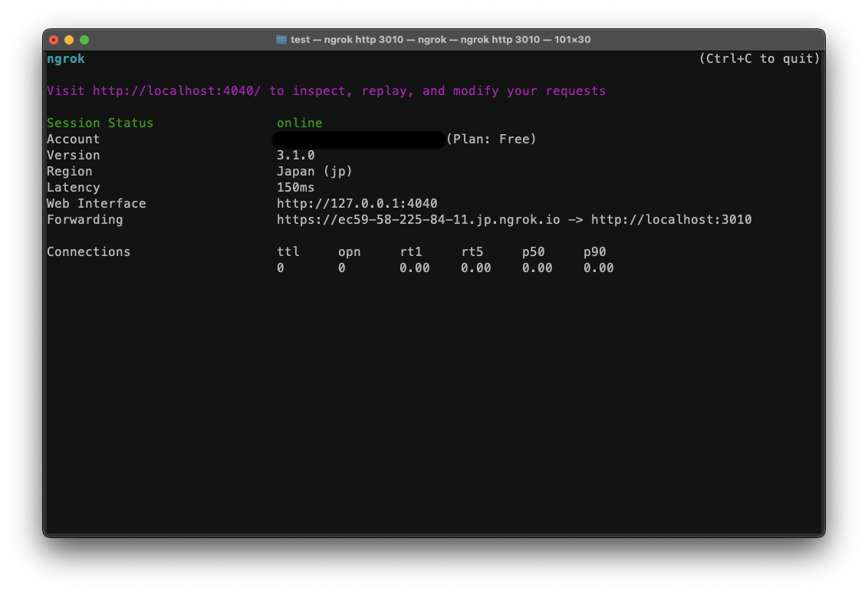
Task: Click the green 'online' status value
Action: (x=300, y=123)
